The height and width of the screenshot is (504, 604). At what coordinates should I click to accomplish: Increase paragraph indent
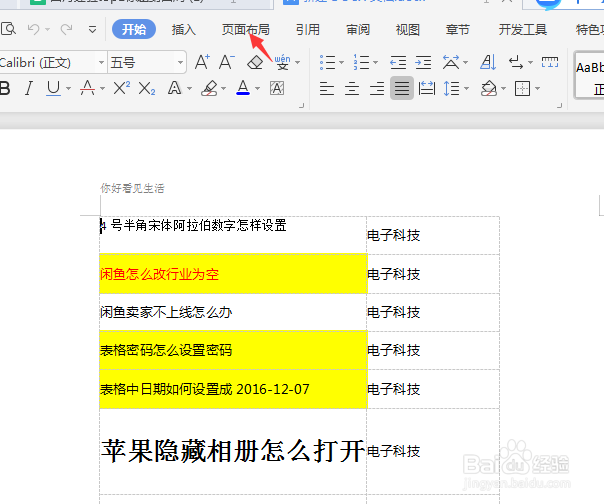(x=423, y=62)
